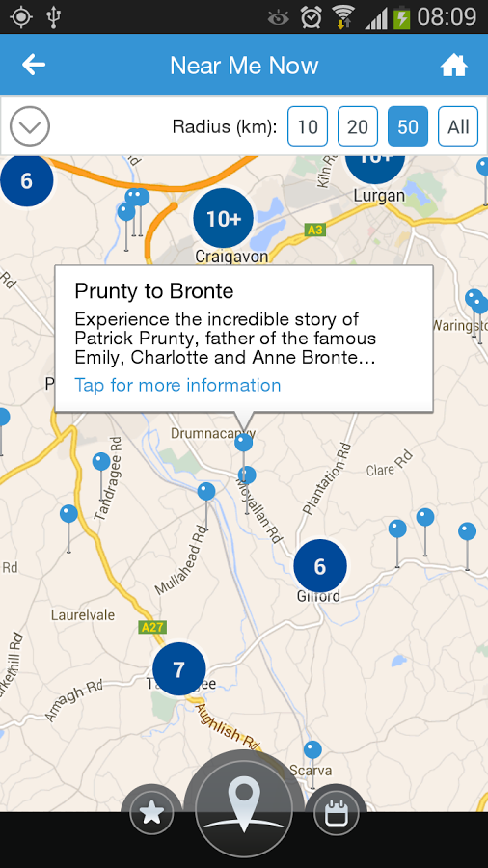Image resolution: width=488 pixels, height=868 pixels.
Task: Expand the circled chevron filter dropdown
Action: click(x=30, y=126)
